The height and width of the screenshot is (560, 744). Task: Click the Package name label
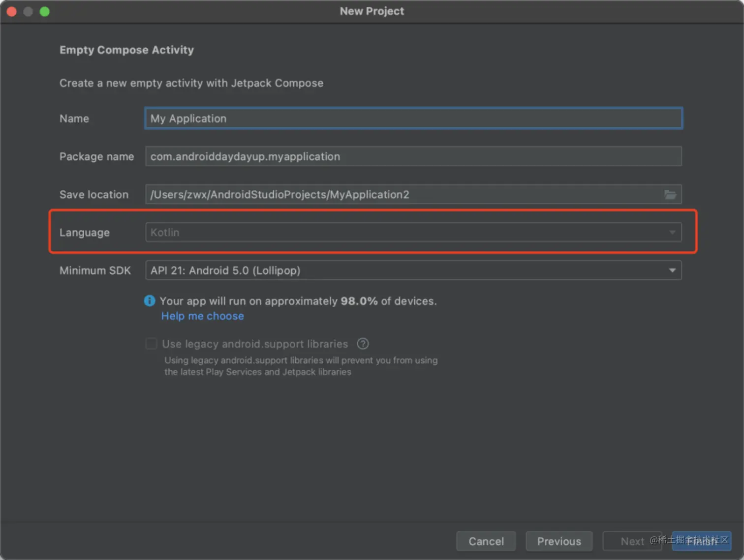(96, 156)
